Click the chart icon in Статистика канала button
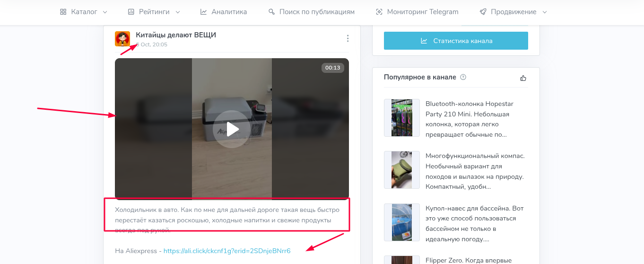The image size is (644, 264). [x=424, y=41]
